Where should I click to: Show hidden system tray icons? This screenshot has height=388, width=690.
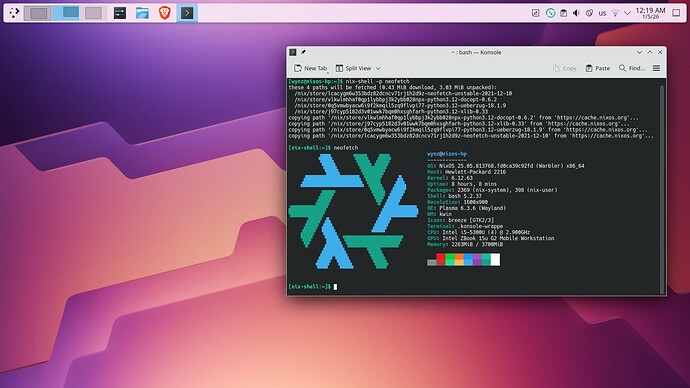(628, 13)
